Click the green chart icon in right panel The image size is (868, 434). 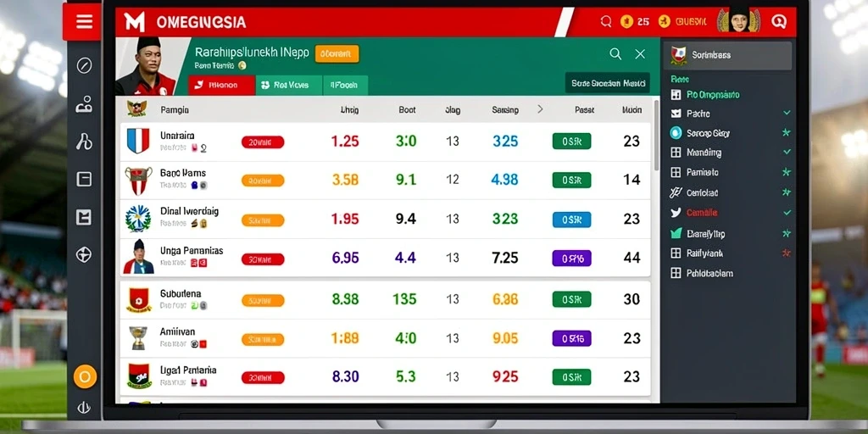[x=676, y=233]
